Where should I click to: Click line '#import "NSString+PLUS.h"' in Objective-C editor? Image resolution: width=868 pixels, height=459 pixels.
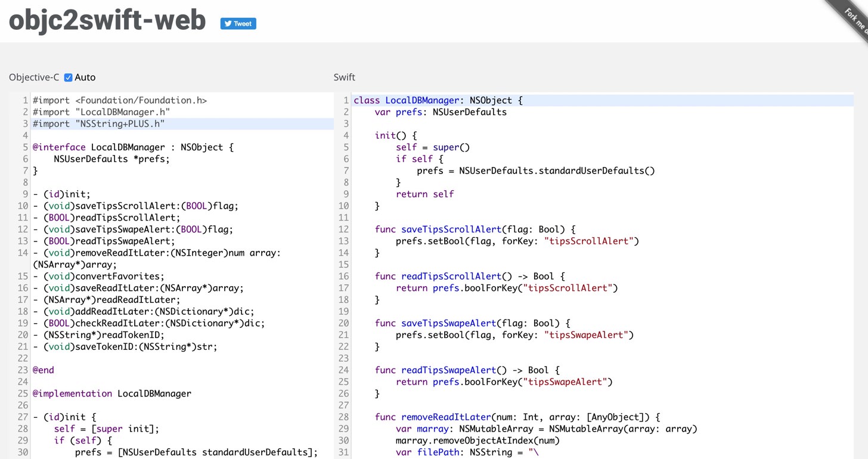pyautogui.click(x=99, y=124)
